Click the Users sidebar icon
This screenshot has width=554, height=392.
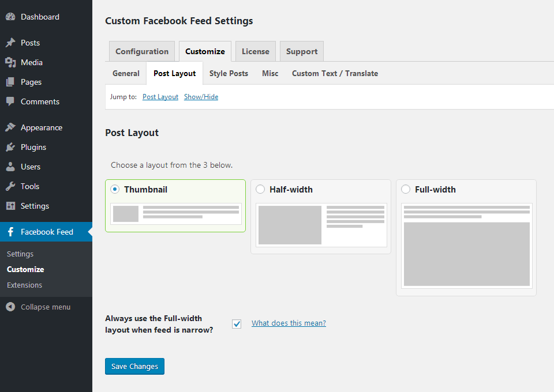[x=10, y=167]
